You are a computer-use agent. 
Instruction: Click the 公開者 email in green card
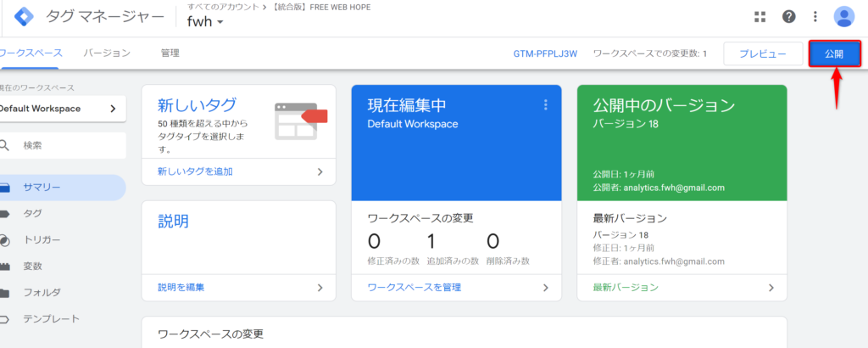click(x=674, y=188)
